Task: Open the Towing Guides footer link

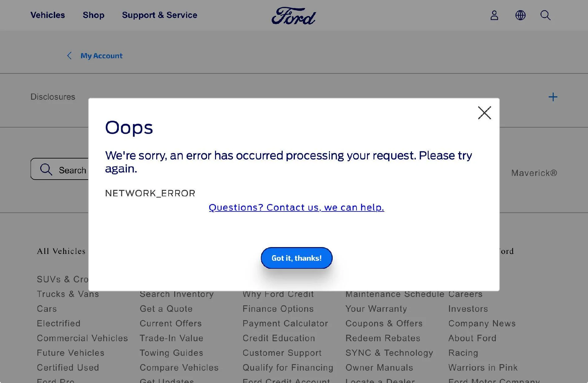Action: click(171, 353)
